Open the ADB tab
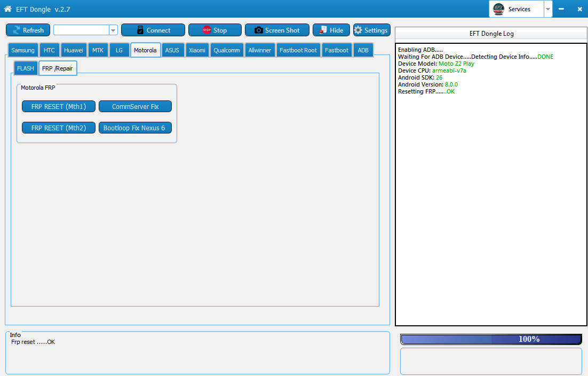This screenshot has height=376, width=588. (363, 50)
